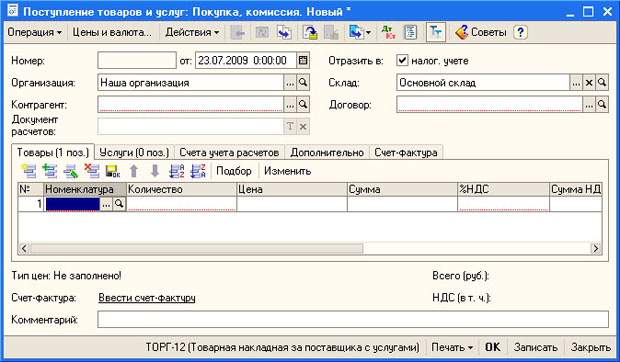This screenshot has height=362, width=620.
Task: Click magnifier icon in Номенклатура cell
Action: [119, 204]
